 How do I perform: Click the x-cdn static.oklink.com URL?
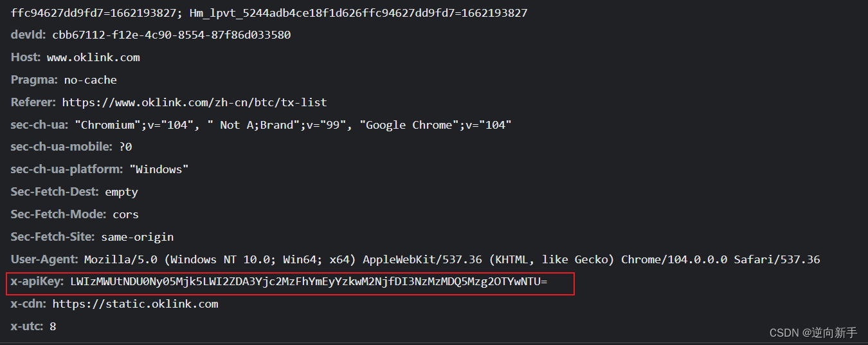pos(135,304)
